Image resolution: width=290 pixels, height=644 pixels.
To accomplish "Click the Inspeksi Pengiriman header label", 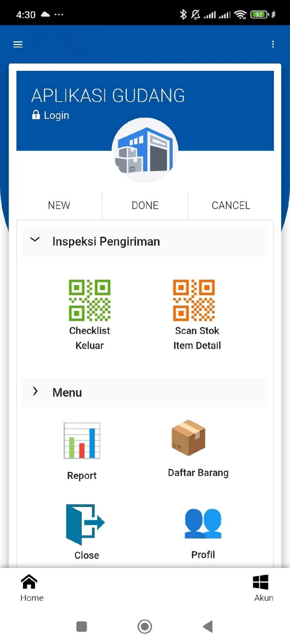I will pos(106,242).
